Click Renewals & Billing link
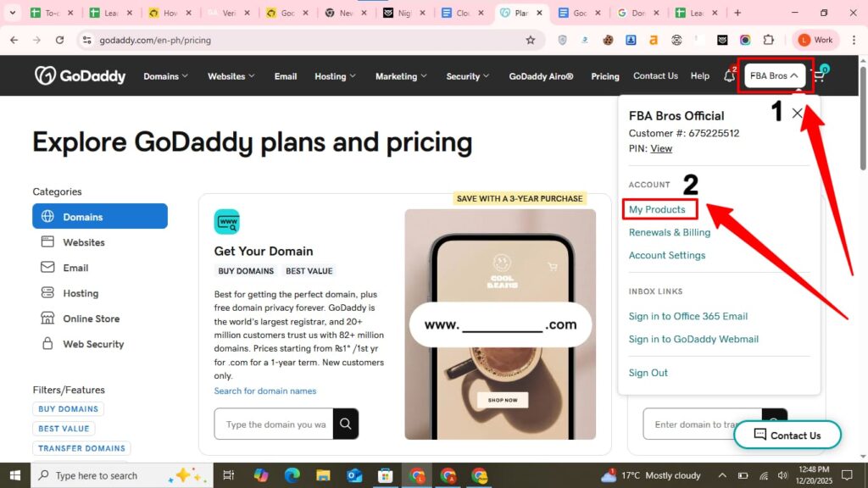This screenshot has width=868, height=488. point(670,232)
